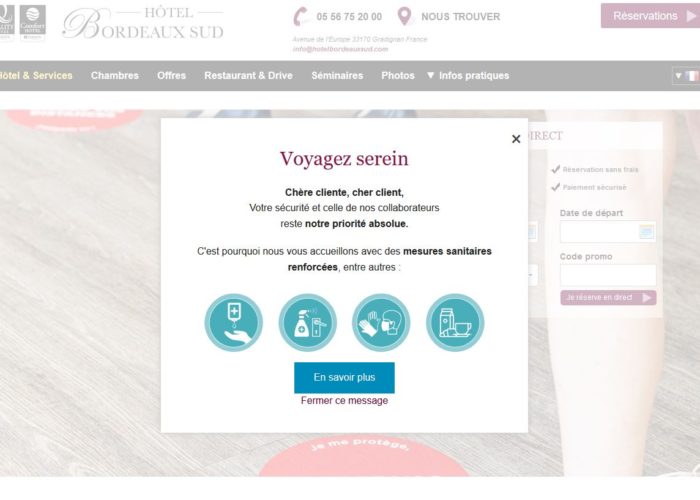700x500 pixels.
Task: Click the Quality Hotel logo
Action: coord(7,22)
